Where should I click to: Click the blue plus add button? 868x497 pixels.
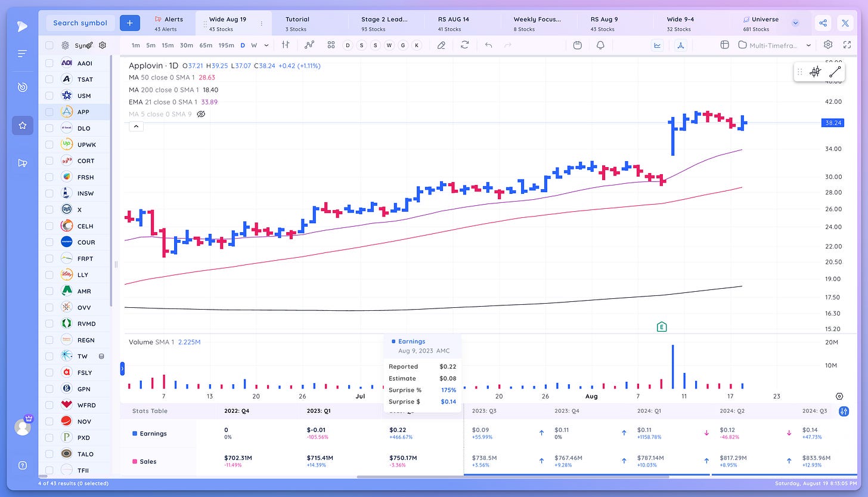click(x=129, y=23)
